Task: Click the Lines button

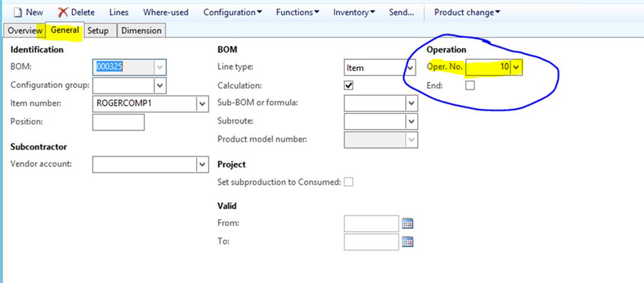Action: point(119,12)
